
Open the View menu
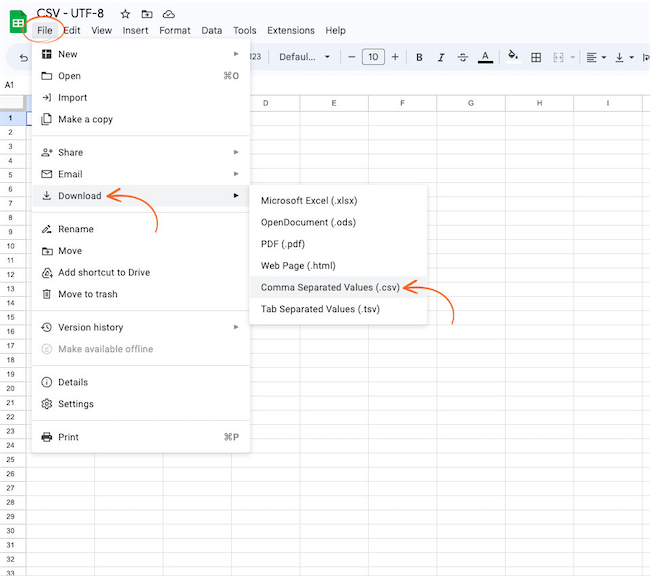(x=102, y=30)
